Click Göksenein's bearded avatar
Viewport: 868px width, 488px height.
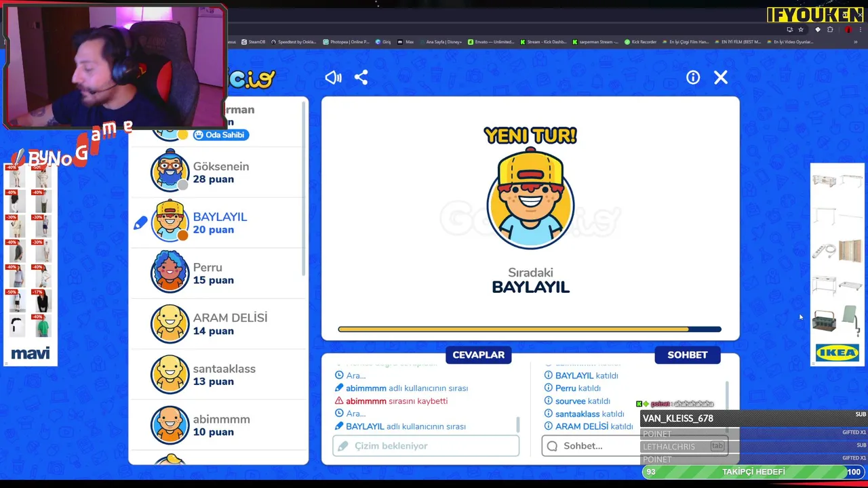coord(170,171)
